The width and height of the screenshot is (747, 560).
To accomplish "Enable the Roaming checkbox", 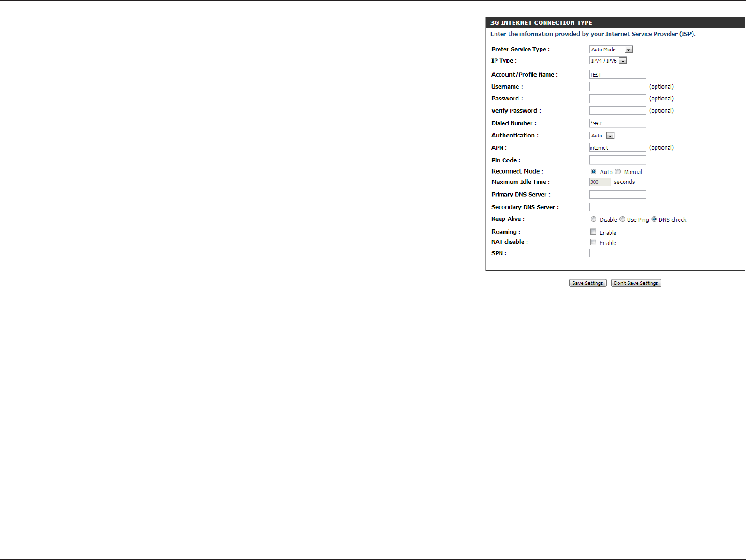I will click(x=594, y=232).
